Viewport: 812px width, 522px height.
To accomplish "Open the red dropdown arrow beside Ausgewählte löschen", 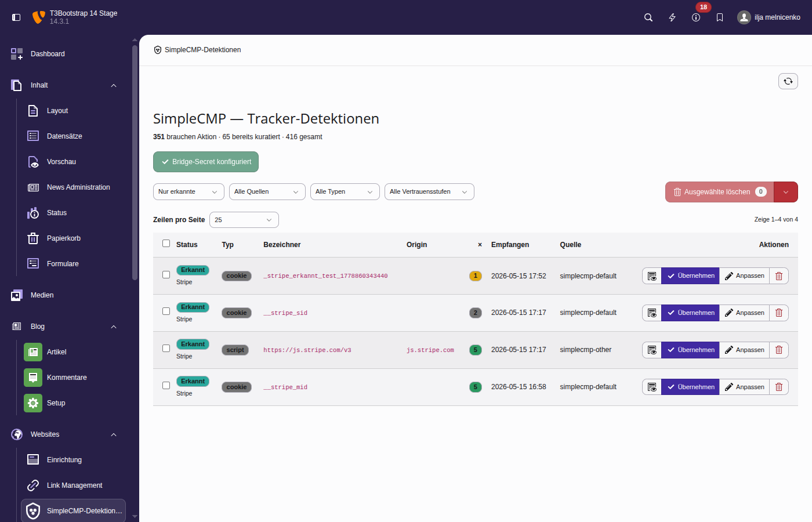I will (x=786, y=192).
